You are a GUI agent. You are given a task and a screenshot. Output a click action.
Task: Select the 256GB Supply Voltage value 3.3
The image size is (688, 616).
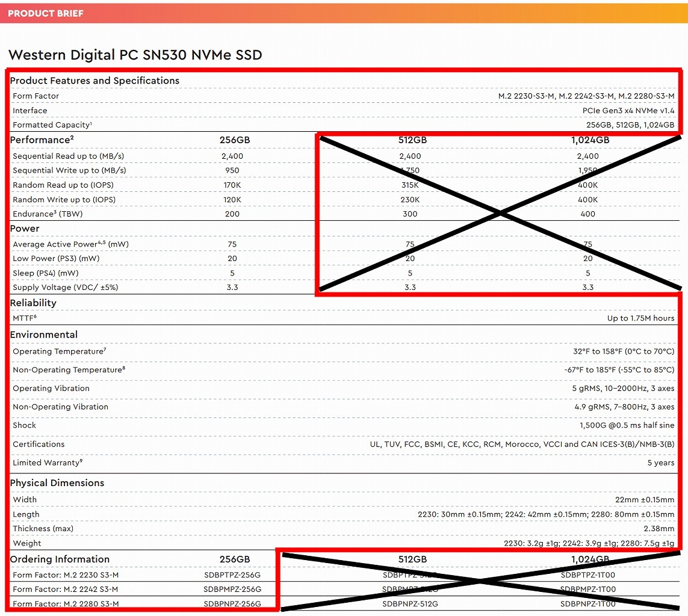point(232,288)
